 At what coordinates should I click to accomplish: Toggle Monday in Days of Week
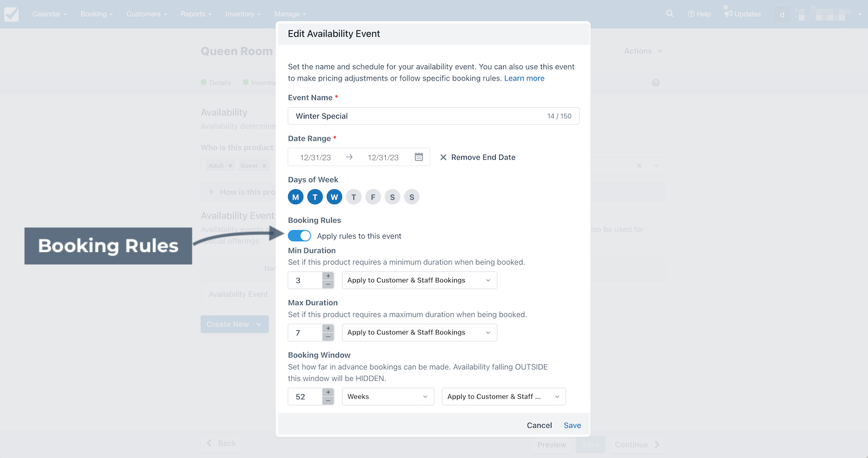[295, 197]
